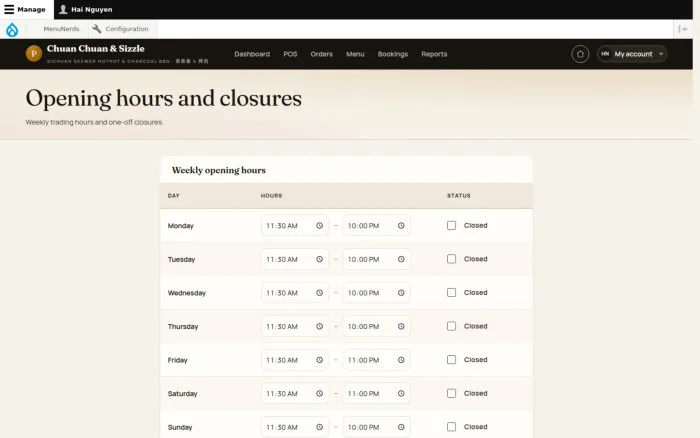Click the HN avatar in My account
The width and height of the screenshot is (700, 438).
point(605,54)
